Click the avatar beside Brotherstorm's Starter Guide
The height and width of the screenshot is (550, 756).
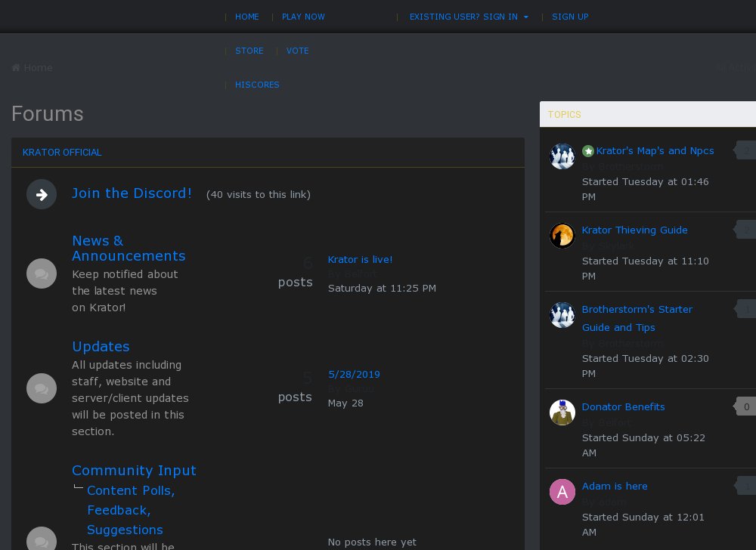[562, 315]
